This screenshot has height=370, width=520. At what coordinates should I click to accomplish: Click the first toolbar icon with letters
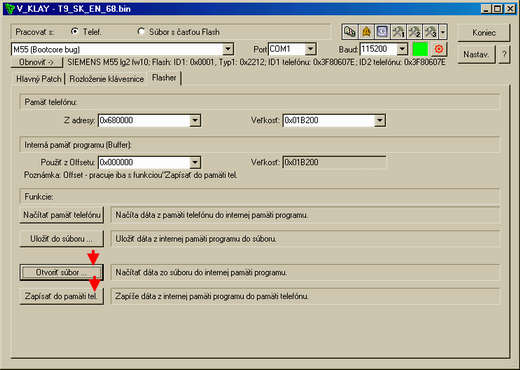(350, 32)
